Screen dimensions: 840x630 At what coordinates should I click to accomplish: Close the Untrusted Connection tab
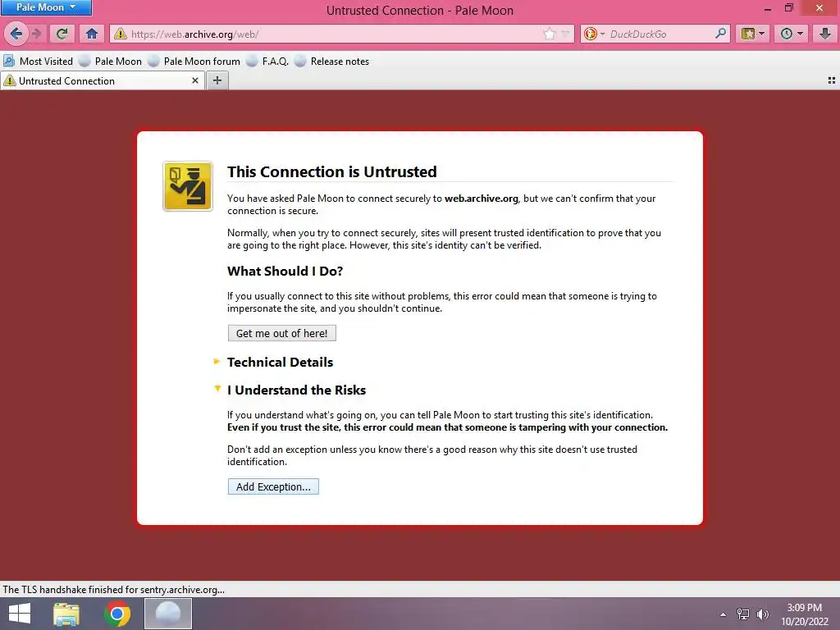point(195,80)
